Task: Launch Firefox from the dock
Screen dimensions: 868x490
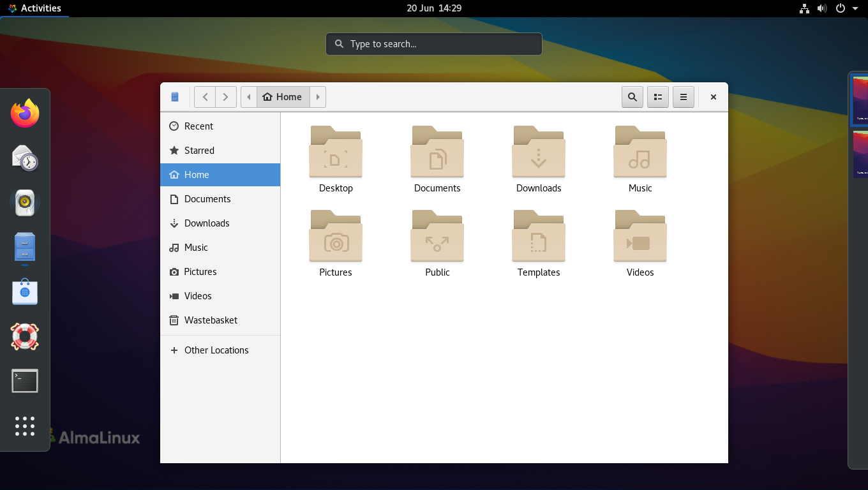Action: (x=24, y=113)
